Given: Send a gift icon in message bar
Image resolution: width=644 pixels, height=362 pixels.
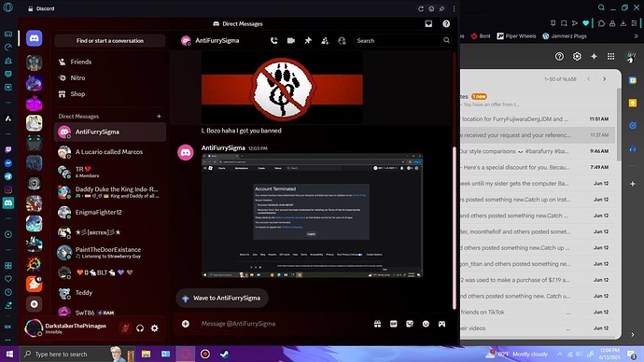Looking at the screenshot, I should click(x=377, y=324).
